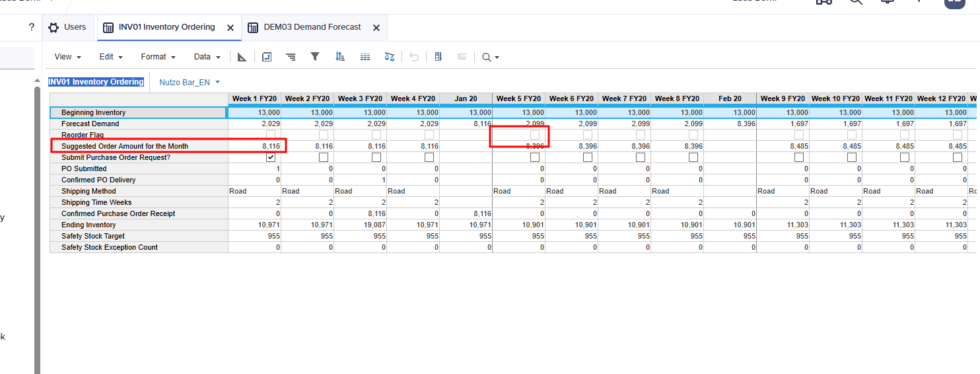This screenshot has width=980, height=374.
Task: Click the square arrow icon beside pivot
Action: point(267,57)
